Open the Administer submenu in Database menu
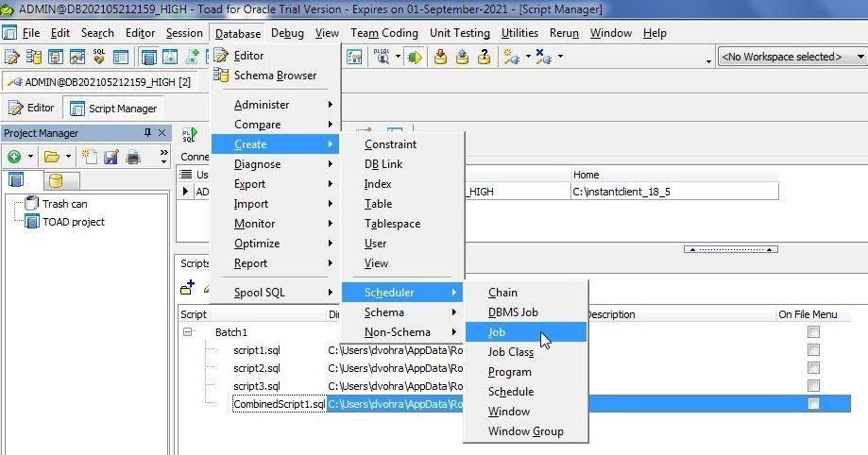868x455 pixels. 275,105
